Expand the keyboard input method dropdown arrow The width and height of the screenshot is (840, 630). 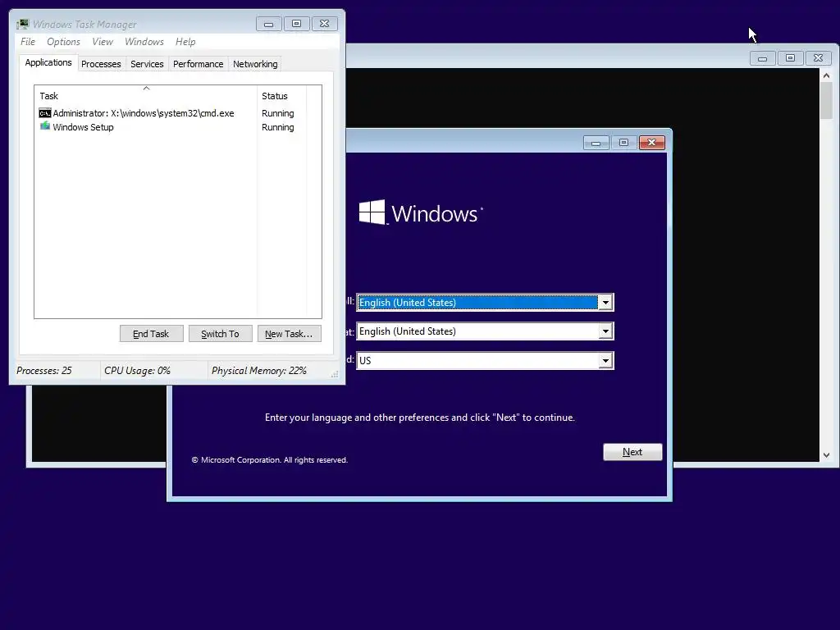point(605,361)
